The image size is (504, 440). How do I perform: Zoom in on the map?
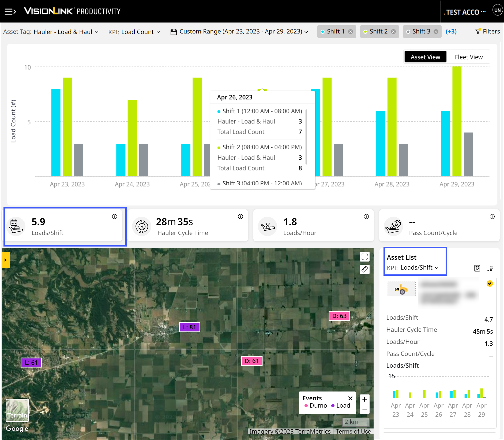[x=364, y=399]
